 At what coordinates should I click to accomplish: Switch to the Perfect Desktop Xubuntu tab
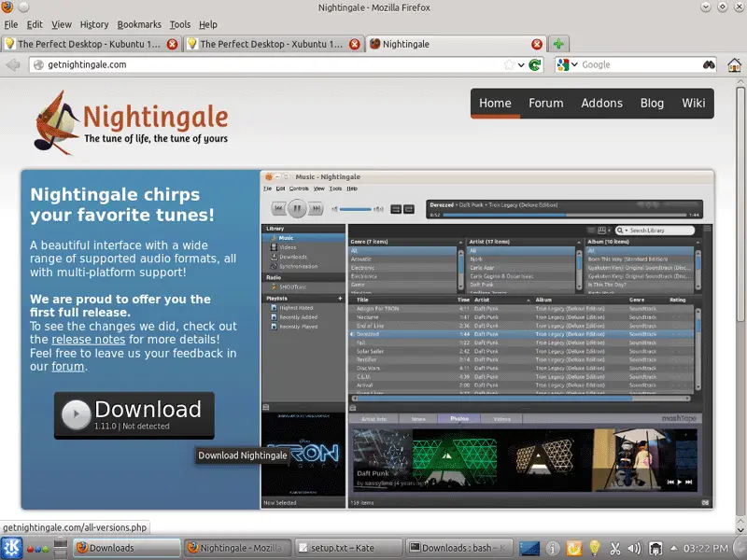pos(273,44)
